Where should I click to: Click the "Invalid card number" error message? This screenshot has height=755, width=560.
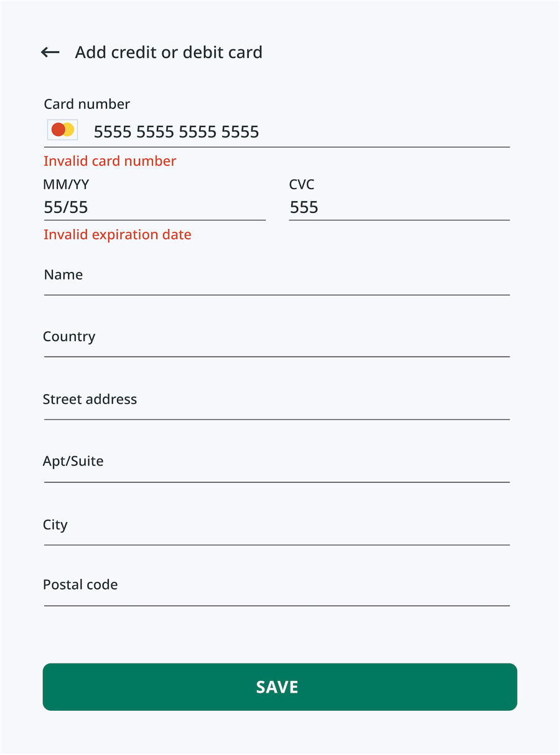click(x=110, y=161)
